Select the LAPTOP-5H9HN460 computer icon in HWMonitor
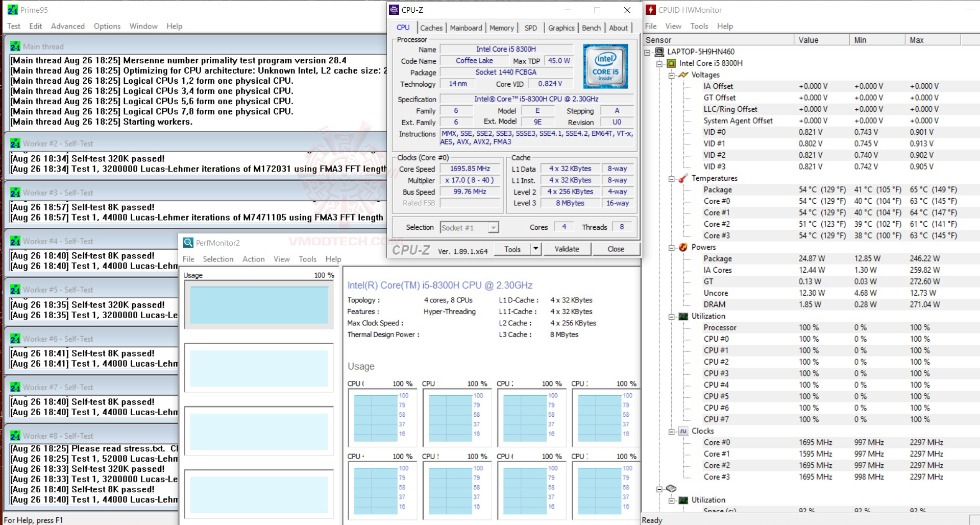The height and width of the screenshot is (525, 980). point(659,52)
